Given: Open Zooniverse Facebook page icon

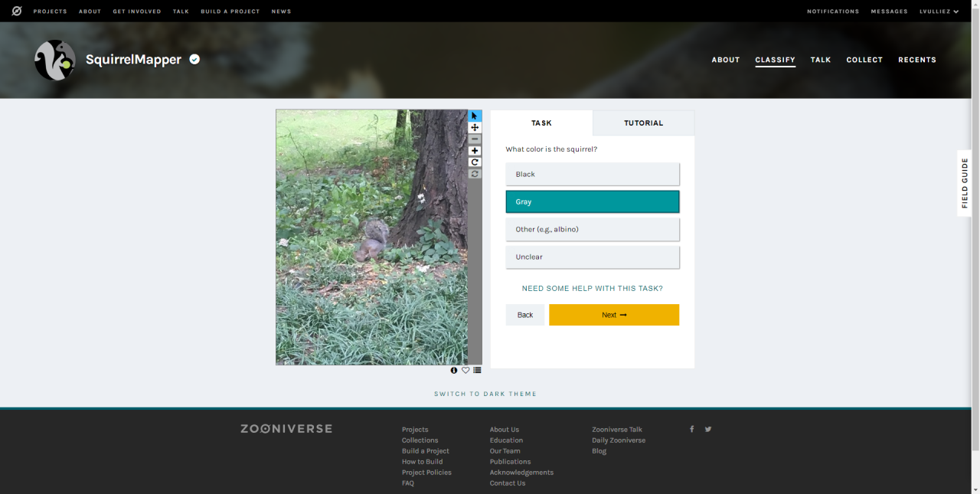Looking at the screenshot, I should coord(691,429).
